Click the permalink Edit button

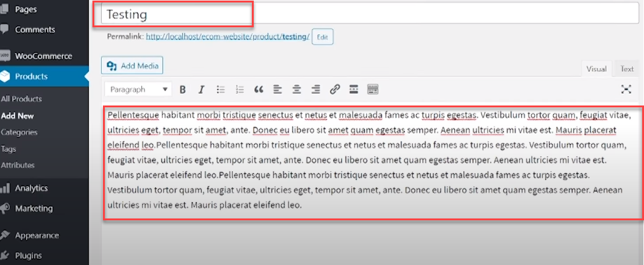click(x=323, y=37)
